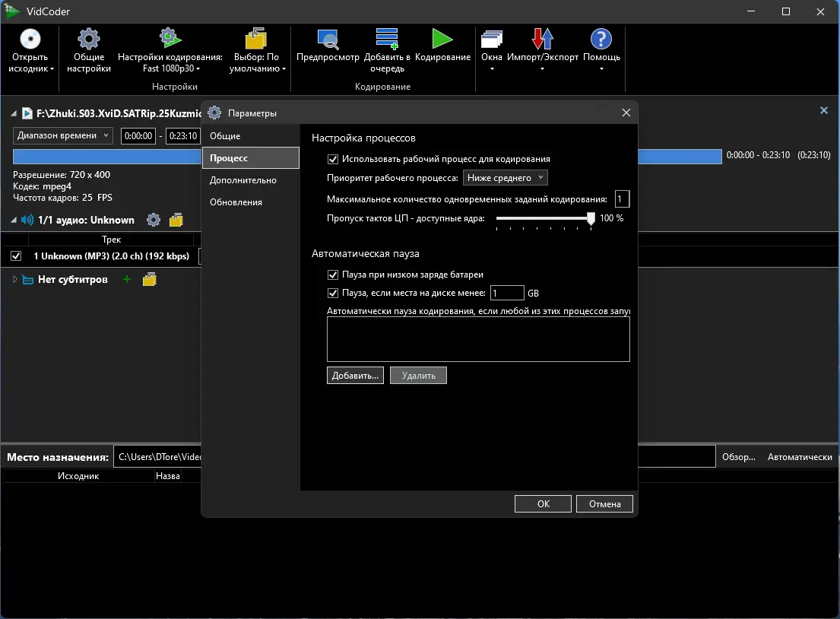Click the audio settings gear icon
The width and height of the screenshot is (840, 619).
154,220
